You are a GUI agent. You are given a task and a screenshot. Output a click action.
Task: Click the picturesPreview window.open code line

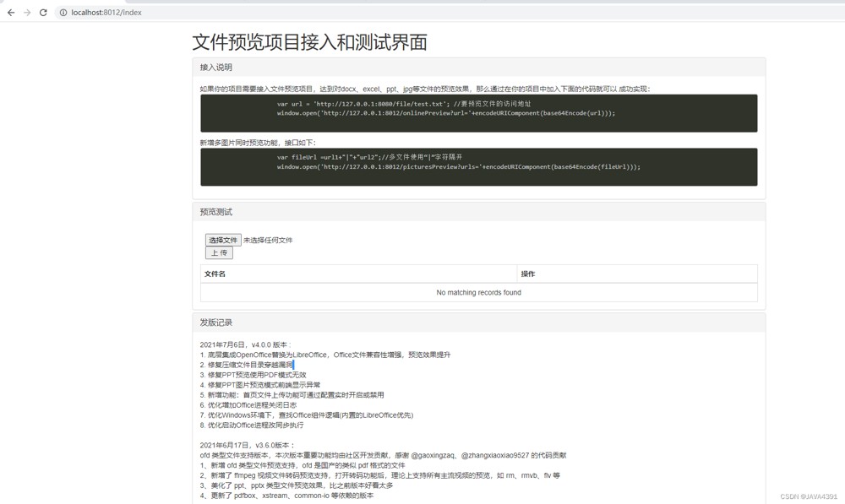tap(459, 167)
